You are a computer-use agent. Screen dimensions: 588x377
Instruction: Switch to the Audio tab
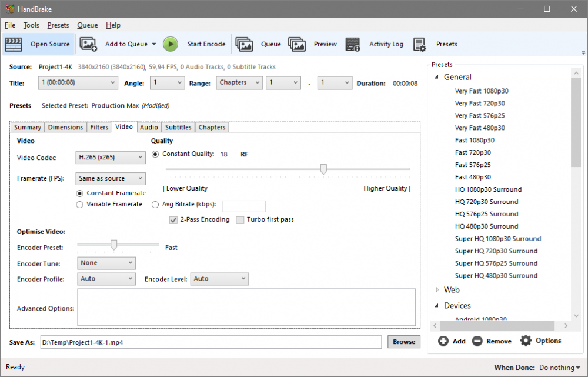[x=149, y=127]
